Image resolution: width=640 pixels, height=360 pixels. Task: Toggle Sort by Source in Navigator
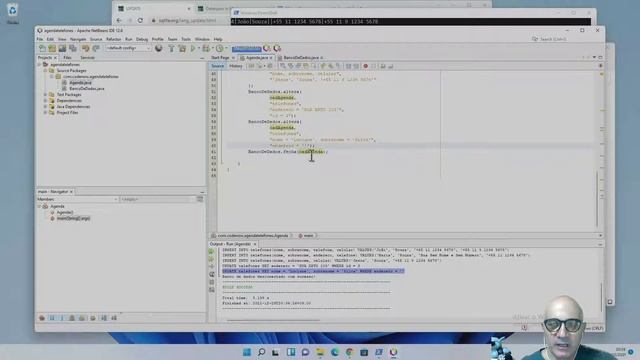pos(114,318)
